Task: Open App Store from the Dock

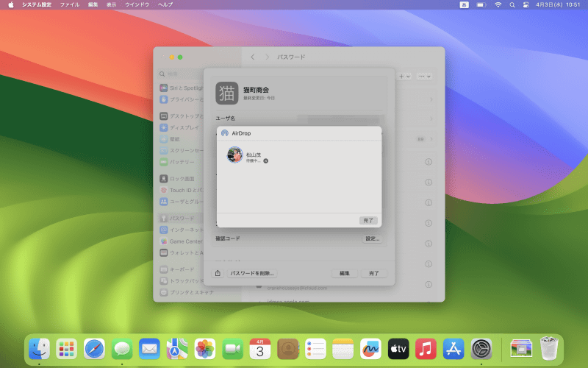Action: (453, 349)
